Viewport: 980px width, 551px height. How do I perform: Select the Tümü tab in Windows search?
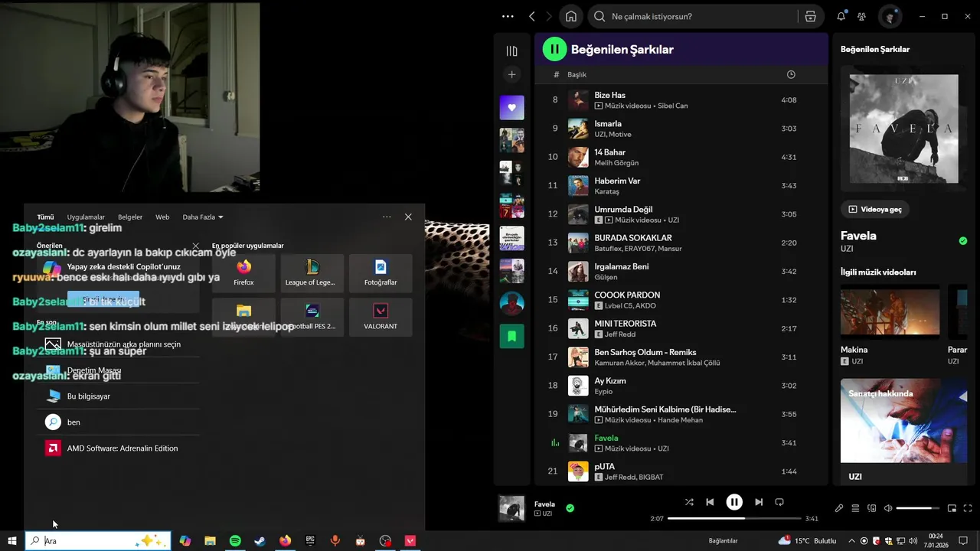(46, 217)
